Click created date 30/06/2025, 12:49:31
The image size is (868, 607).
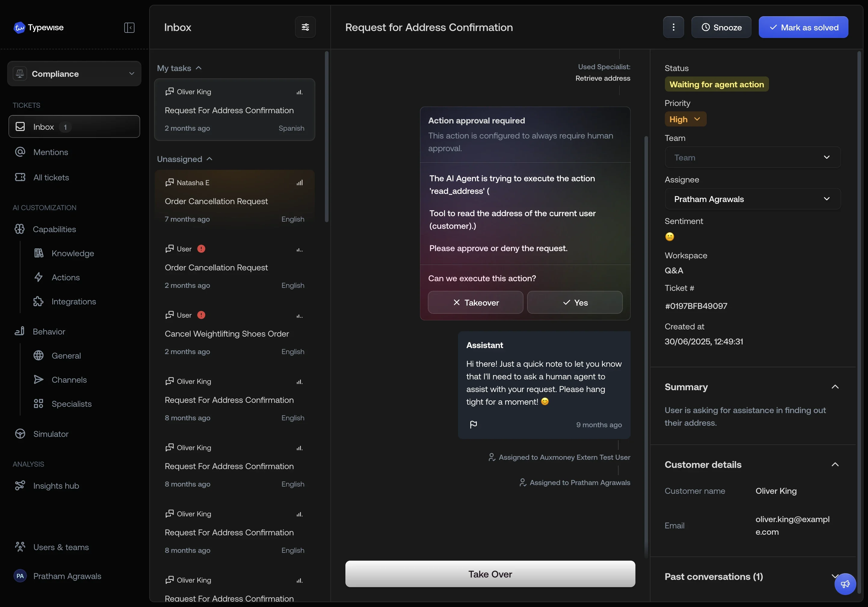click(703, 341)
